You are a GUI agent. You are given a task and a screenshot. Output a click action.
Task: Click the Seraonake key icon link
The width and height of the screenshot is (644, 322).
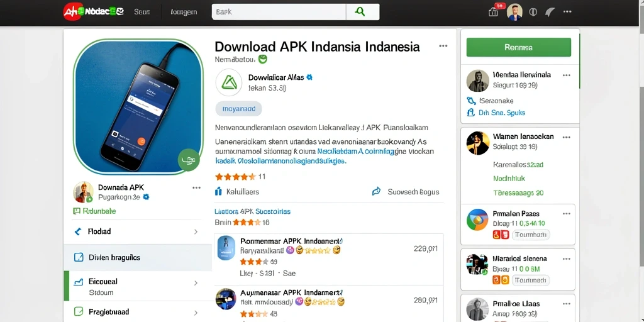click(491, 101)
